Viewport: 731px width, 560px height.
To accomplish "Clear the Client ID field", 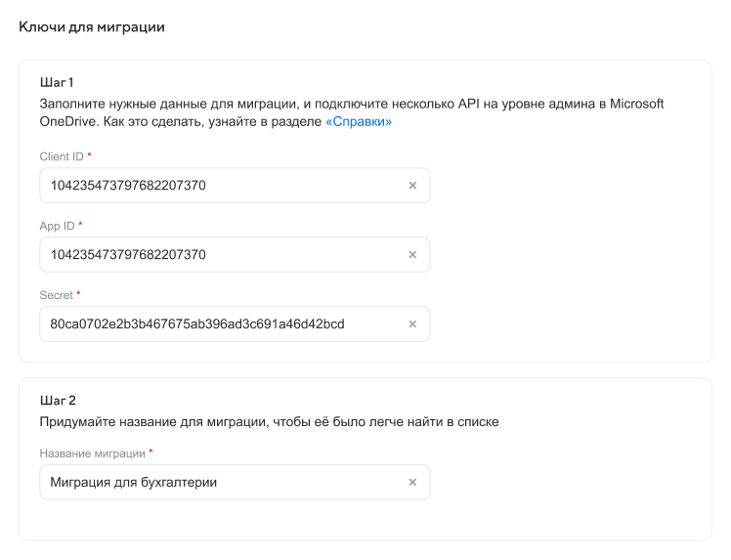I will pyautogui.click(x=412, y=186).
